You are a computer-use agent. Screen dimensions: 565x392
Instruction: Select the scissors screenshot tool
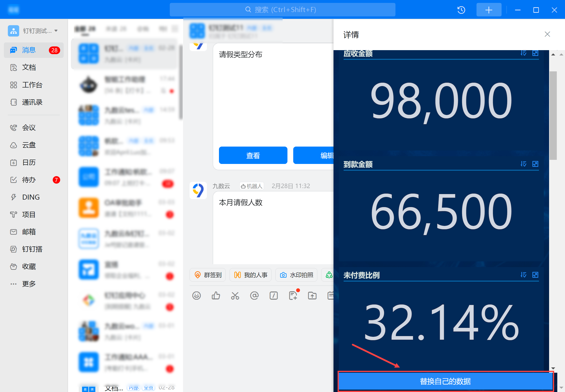tap(235, 296)
